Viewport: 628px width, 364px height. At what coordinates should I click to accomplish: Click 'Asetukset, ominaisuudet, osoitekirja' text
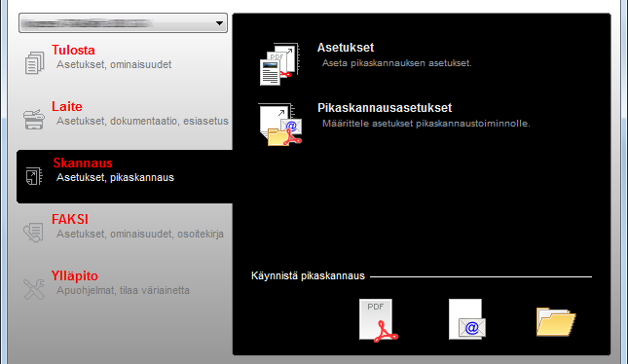140,235
